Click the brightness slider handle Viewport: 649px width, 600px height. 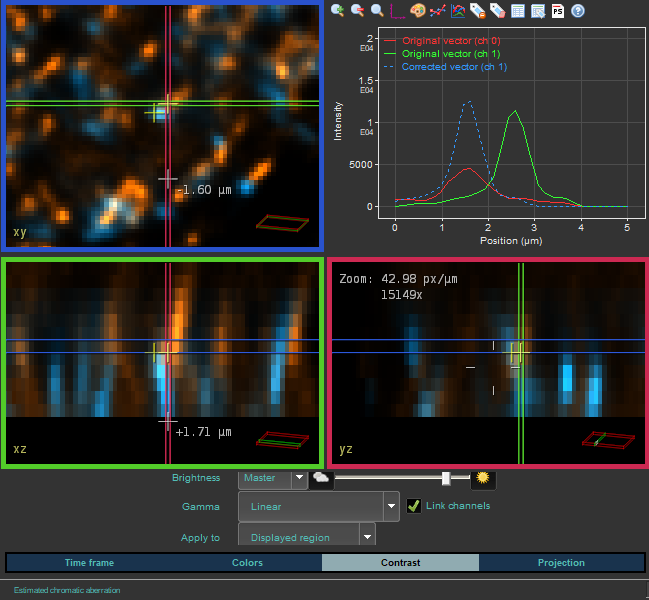(x=446, y=479)
